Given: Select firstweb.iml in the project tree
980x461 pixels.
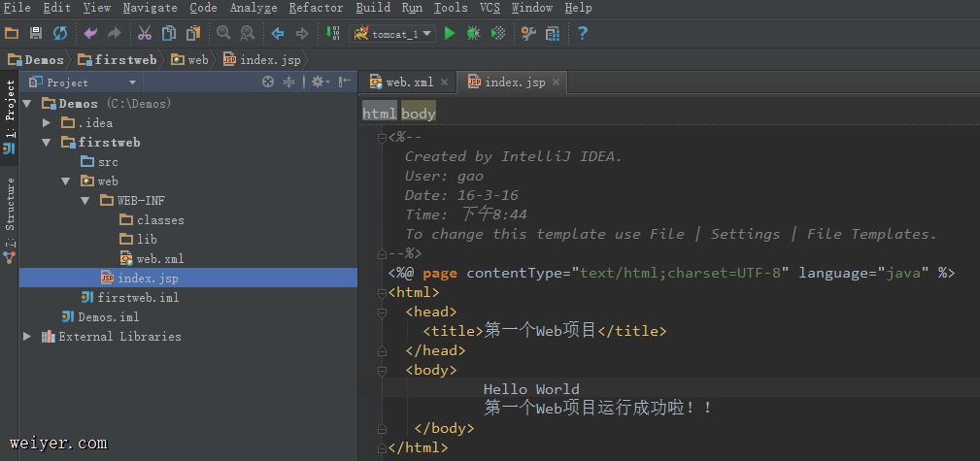Looking at the screenshot, I should click(130, 297).
